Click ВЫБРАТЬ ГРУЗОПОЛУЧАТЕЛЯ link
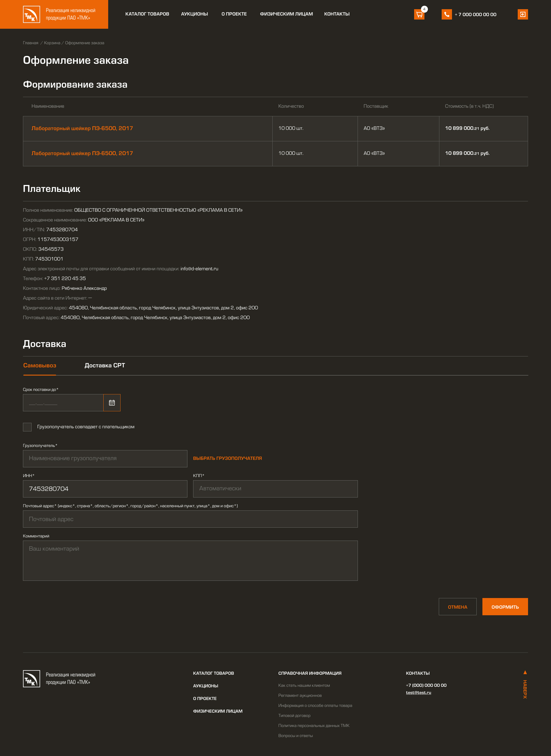 (228, 458)
